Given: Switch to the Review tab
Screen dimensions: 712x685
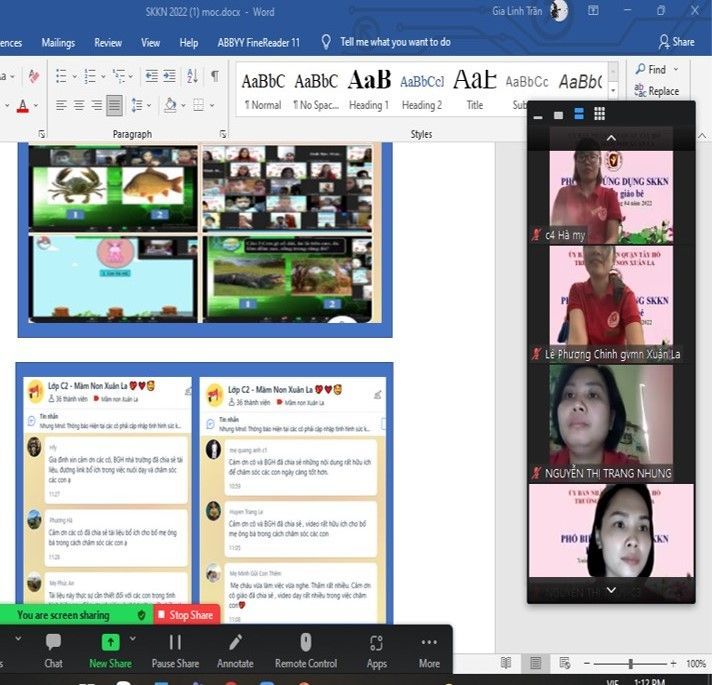Looking at the screenshot, I should click(108, 43).
